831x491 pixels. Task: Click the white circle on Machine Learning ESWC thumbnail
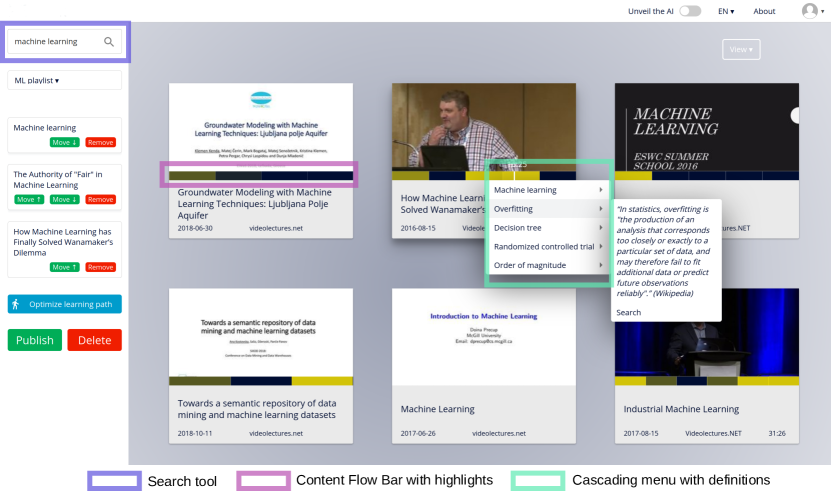click(x=796, y=116)
